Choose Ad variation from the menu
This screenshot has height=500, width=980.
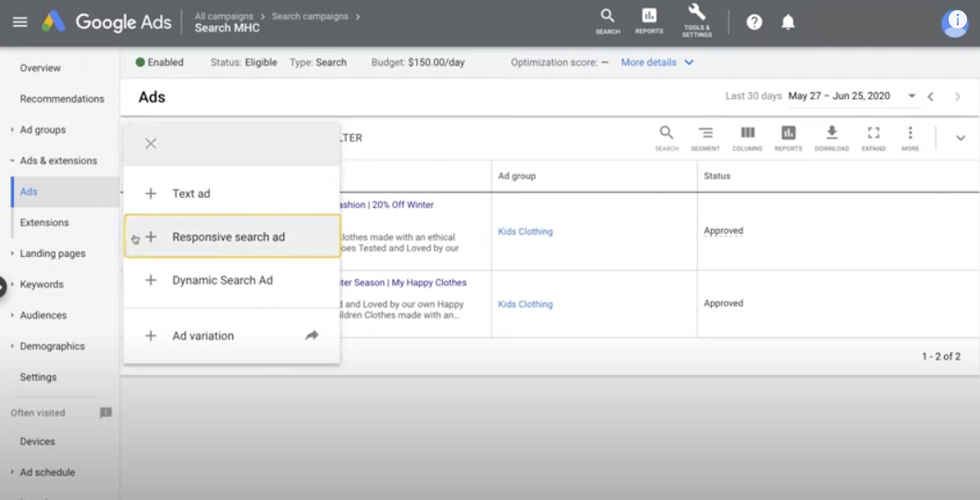tap(232, 335)
